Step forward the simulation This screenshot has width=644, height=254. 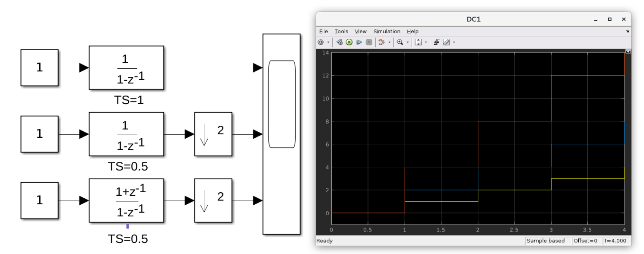(x=359, y=42)
